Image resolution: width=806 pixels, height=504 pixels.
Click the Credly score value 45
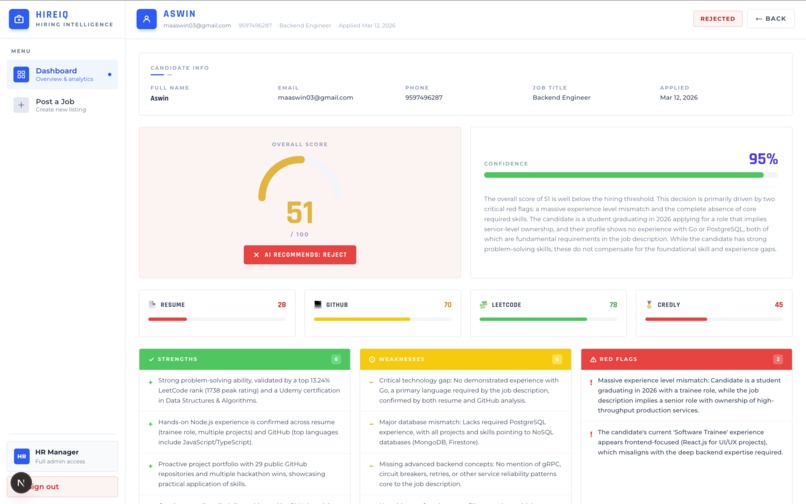[x=779, y=304]
